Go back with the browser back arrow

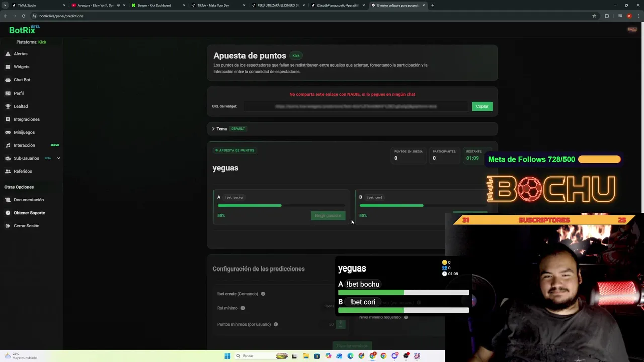pyautogui.click(x=6, y=16)
